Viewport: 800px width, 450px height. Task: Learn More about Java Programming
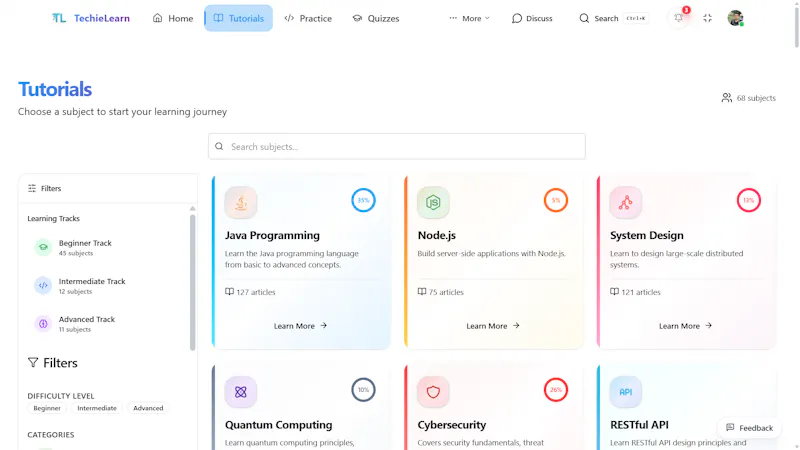coord(301,326)
